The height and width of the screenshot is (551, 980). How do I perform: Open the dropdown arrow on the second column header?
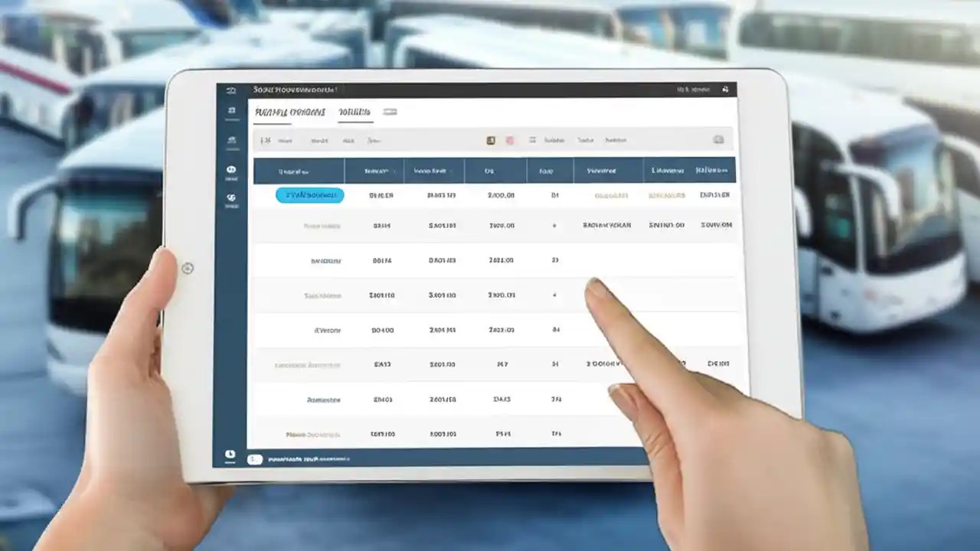tap(393, 171)
